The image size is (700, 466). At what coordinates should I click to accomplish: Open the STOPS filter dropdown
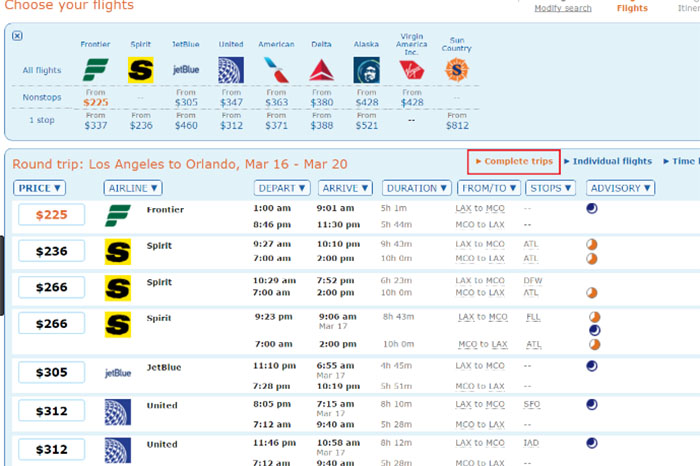[x=550, y=188]
